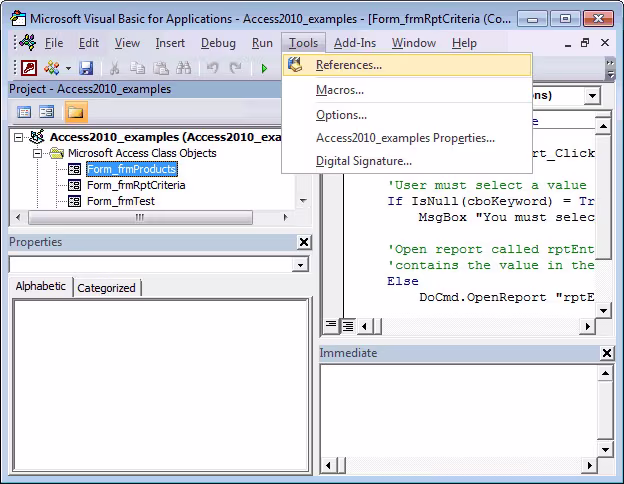This screenshot has height=484, width=624.
Task: Click code window scroll right arrow
Action: tap(588, 326)
